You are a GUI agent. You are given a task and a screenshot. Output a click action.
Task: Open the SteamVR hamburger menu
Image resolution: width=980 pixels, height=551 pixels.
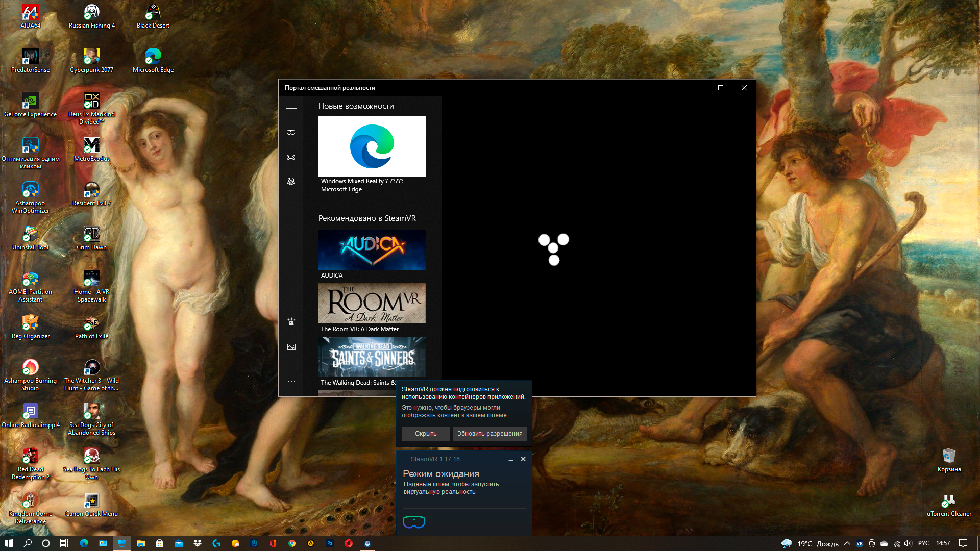[x=404, y=459]
